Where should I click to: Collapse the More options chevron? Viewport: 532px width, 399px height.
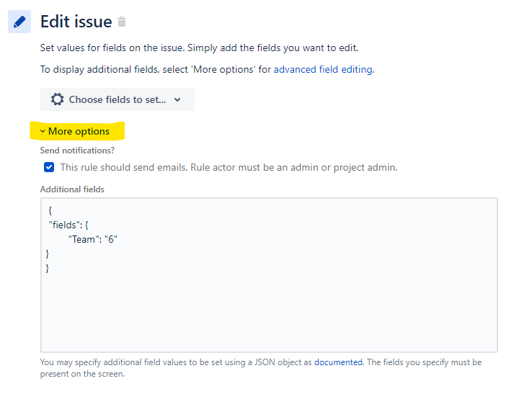pyautogui.click(x=43, y=131)
